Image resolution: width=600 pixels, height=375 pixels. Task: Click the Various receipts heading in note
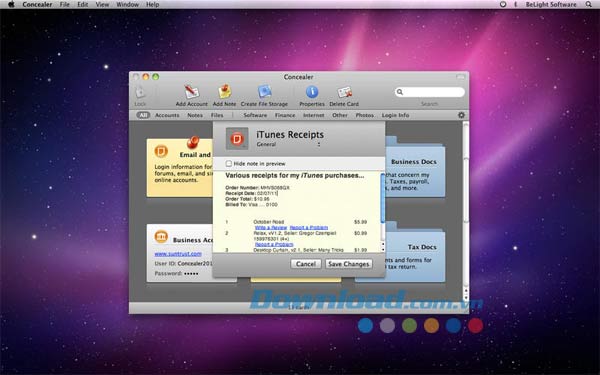[295, 176]
